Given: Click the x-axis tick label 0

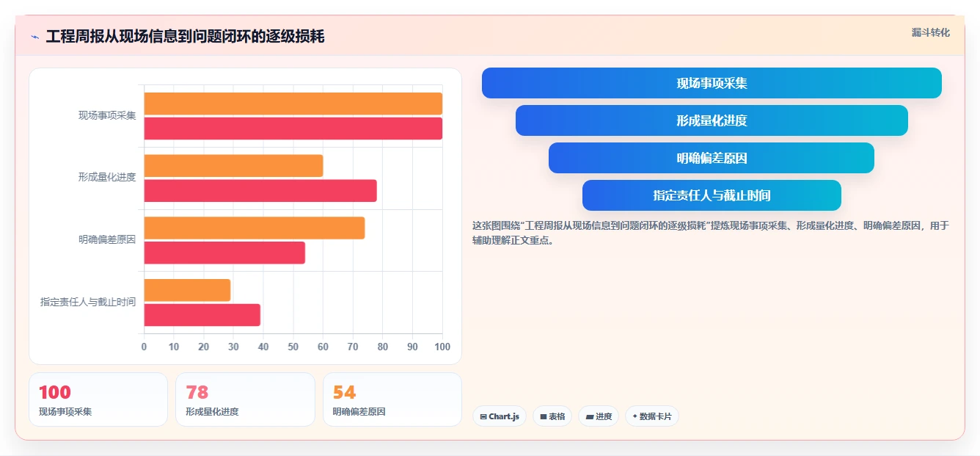Looking at the screenshot, I should click(x=144, y=347).
